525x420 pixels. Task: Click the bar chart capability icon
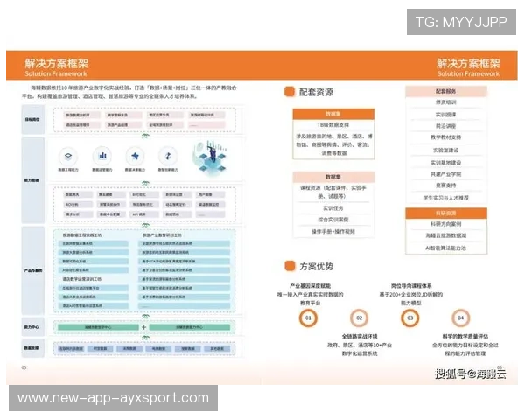point(102,156)
